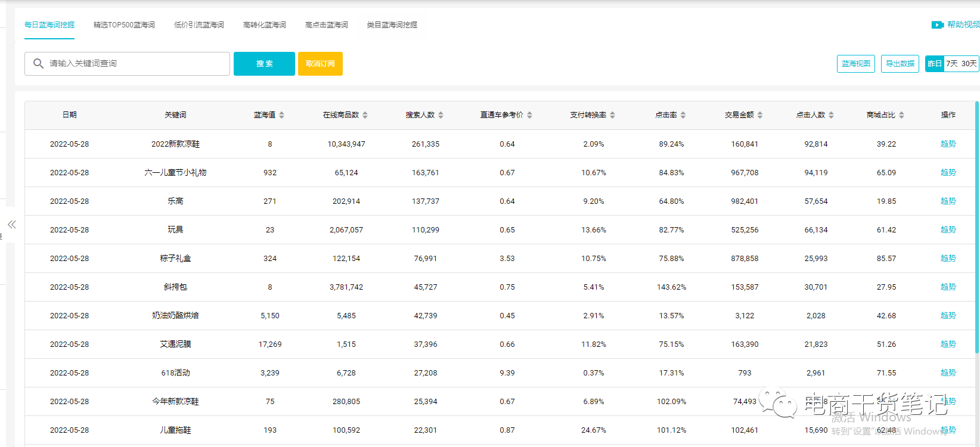
Task: Click 点击率 value 143.62%
Action: click(x=671, y=287)
